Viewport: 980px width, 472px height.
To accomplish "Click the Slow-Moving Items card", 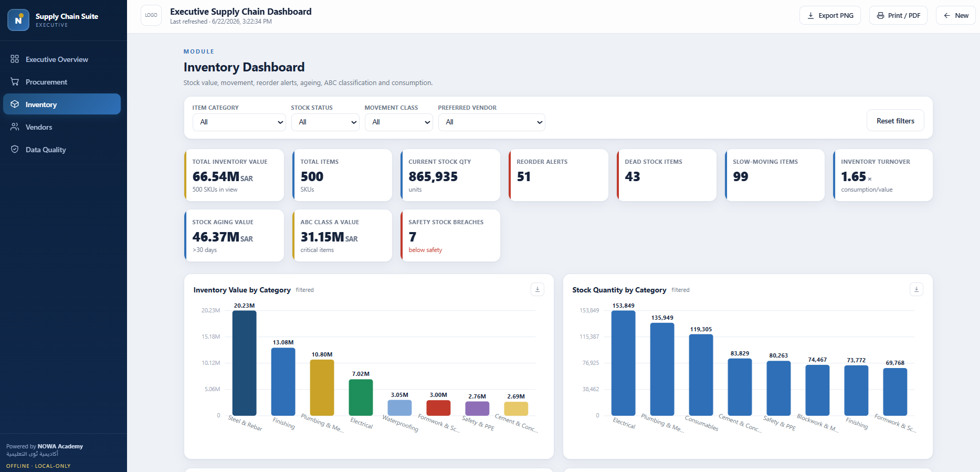I will (775, 175).
